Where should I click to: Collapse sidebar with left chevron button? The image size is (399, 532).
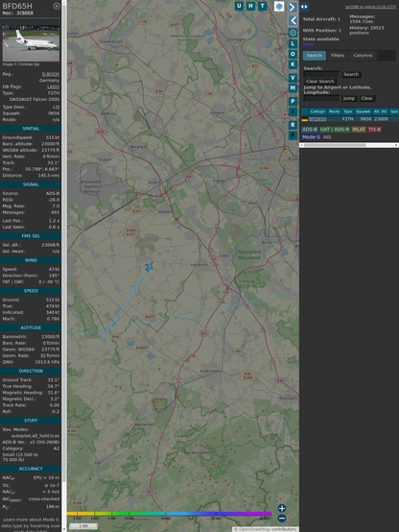293,21
